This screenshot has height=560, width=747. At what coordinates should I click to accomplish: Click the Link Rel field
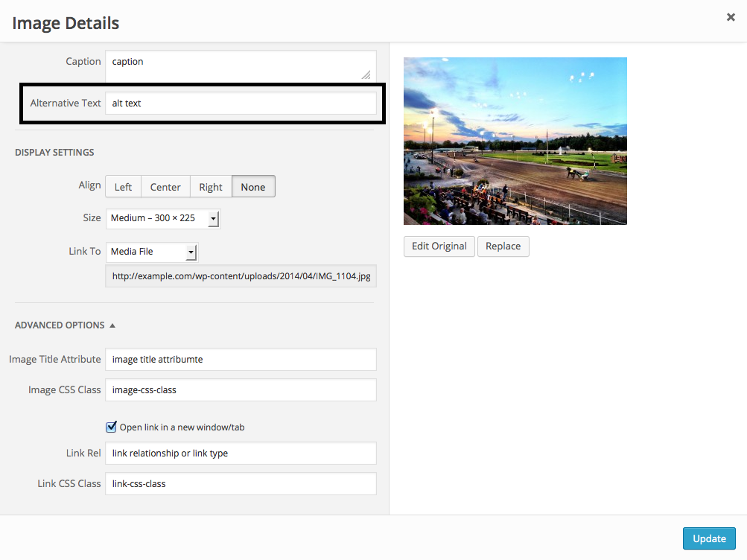(x=241, y=454)
